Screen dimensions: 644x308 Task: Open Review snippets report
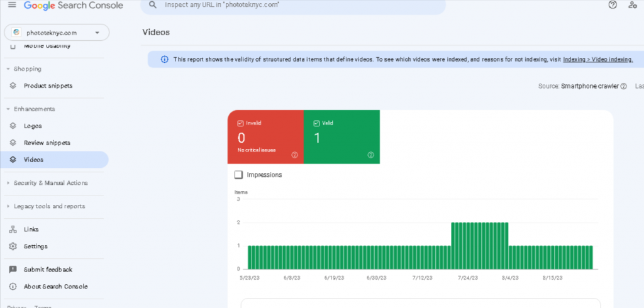[47, 143]
